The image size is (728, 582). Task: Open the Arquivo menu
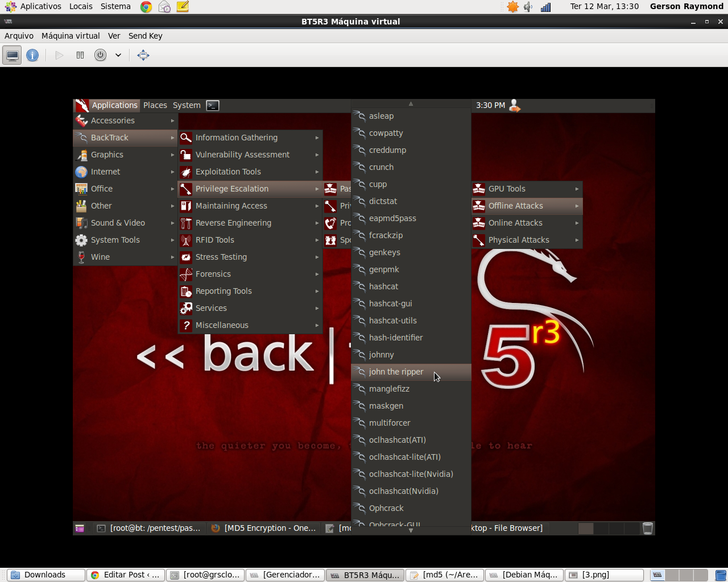click(19, 36)
